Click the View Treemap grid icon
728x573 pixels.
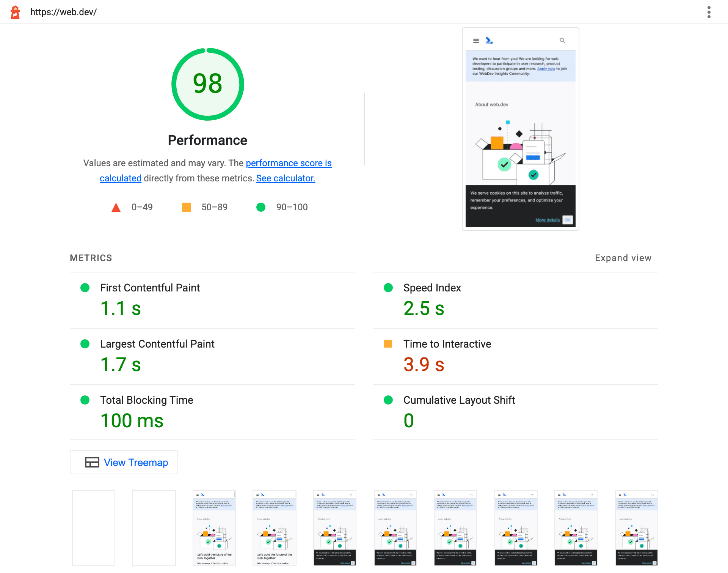92,463
